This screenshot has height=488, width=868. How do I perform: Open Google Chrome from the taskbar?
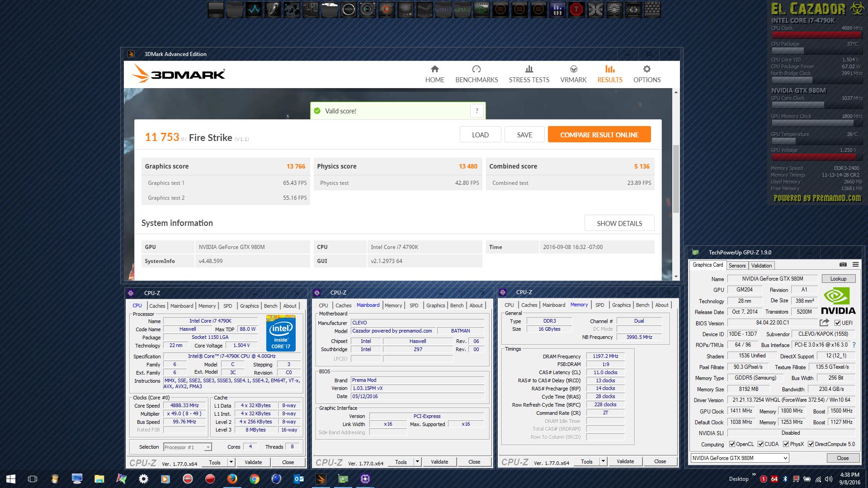point(255,479)
